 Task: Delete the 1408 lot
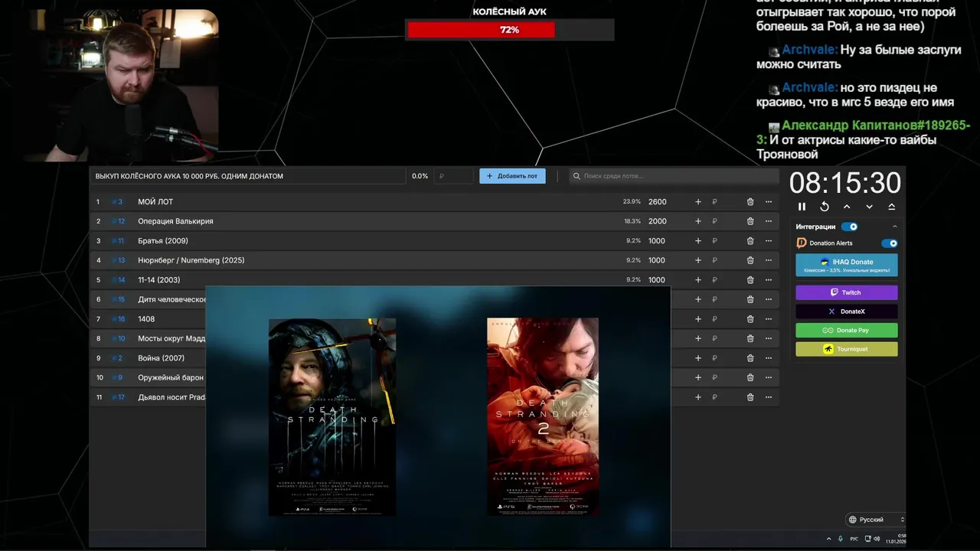pyautogui.click(x=750, y=319)
